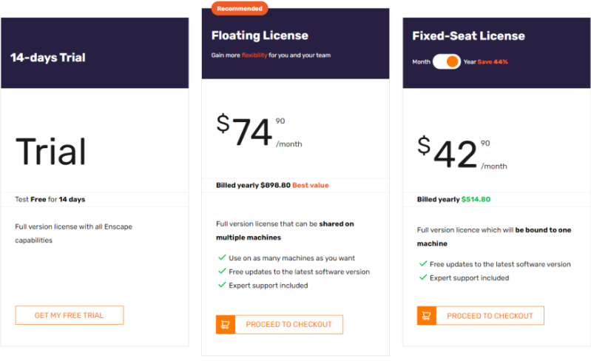Screen dimensions: 591x364
Task: Click the Floating License 'Free updates' checkmark
Action: point(222,272)
